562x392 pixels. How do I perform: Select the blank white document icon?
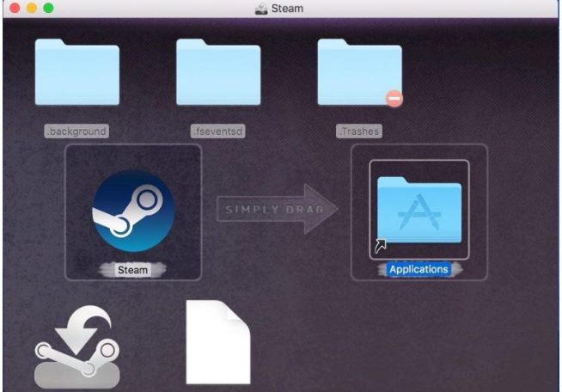pos(218,342)
